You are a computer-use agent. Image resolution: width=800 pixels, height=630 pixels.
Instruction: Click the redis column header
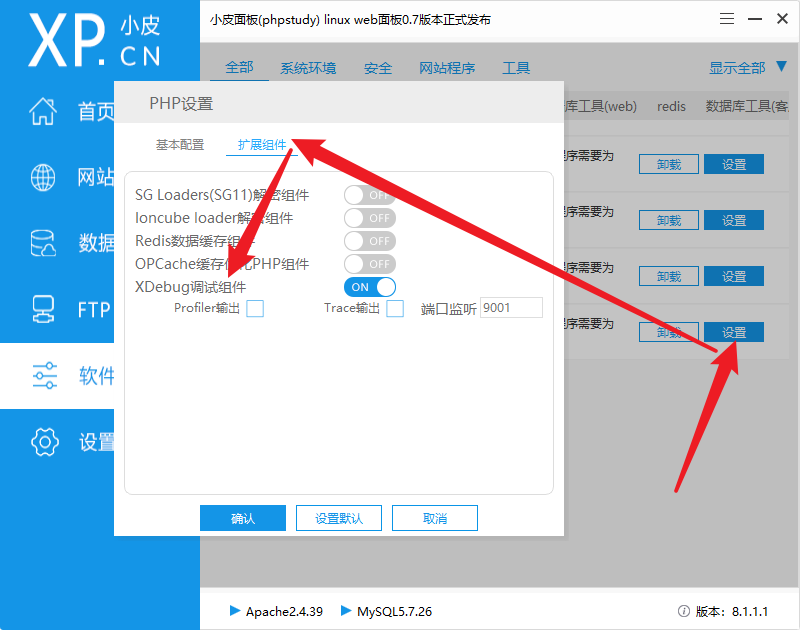[x=671, y=106]
